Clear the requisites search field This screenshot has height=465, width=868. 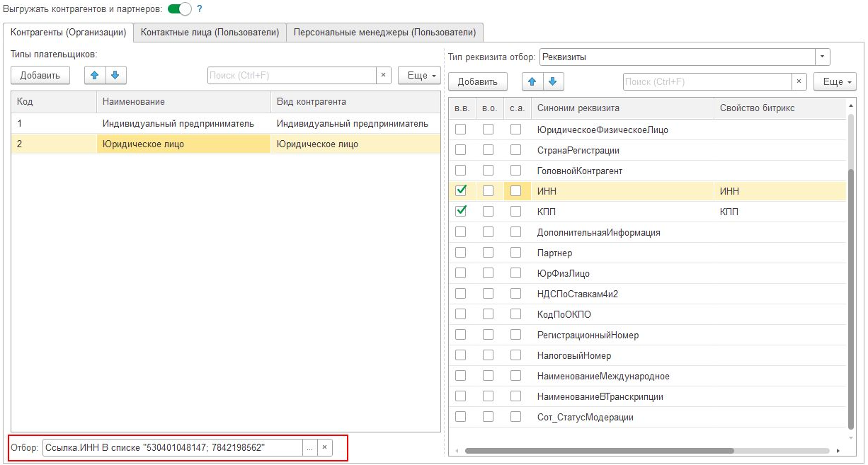(x=799, y=81)
